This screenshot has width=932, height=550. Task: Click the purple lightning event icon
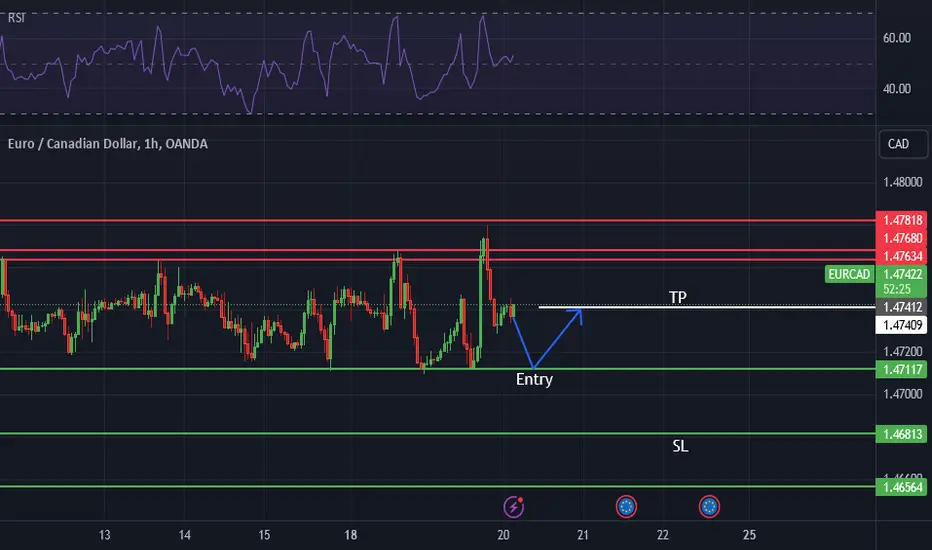tap(514, 507)
